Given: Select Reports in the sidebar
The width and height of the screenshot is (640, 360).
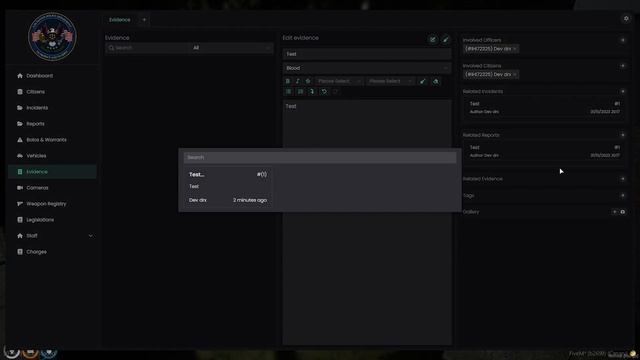Looking at the screenshot, I should (x=52, y=124).
